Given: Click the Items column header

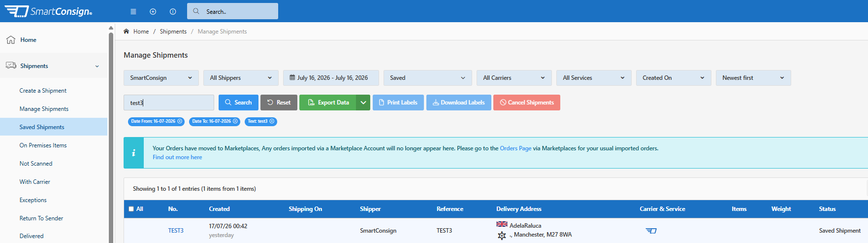Looking at the screenshot, I should 739,209.
